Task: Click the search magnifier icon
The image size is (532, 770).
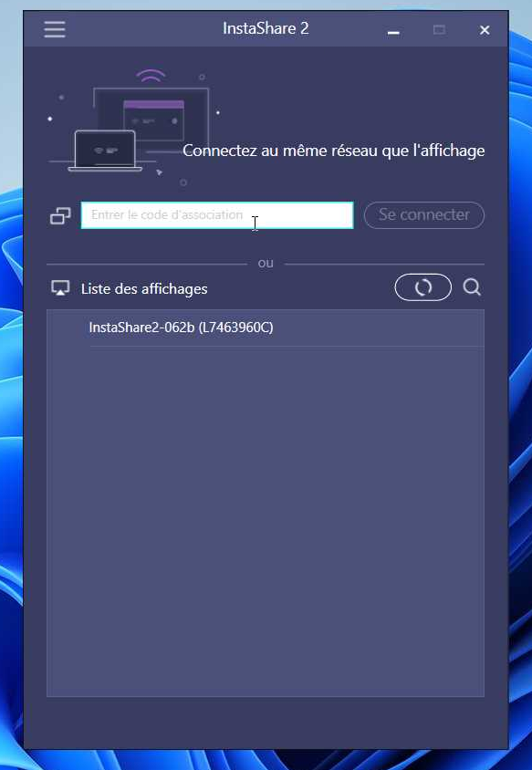Action: point(472,287)
